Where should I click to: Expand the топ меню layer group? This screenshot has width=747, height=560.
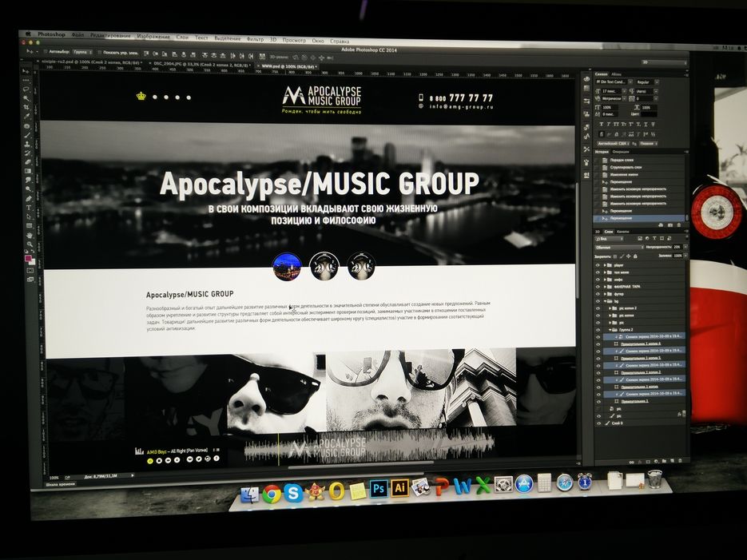(605, 272)
